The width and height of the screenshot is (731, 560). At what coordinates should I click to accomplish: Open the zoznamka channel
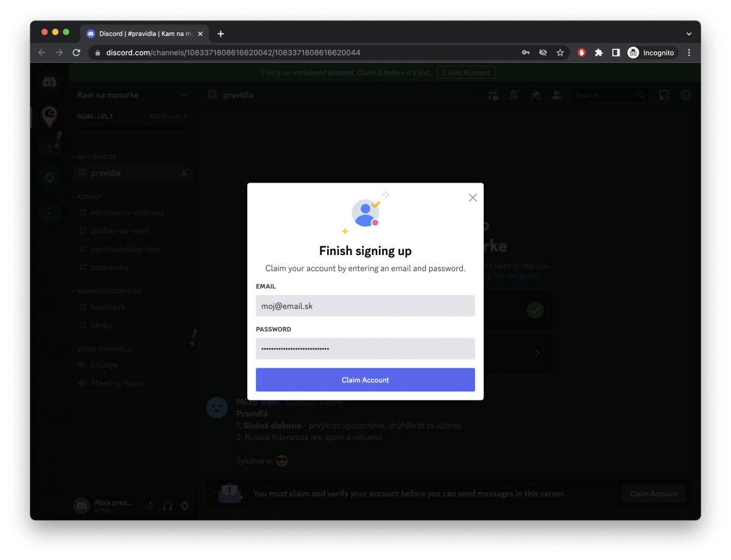click(132, 267)
